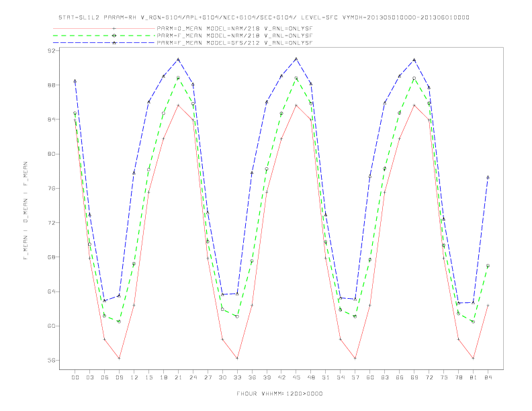The image size is (532, 411).
Task: Click the y-axis tick label 84
Action: [53, 120]
